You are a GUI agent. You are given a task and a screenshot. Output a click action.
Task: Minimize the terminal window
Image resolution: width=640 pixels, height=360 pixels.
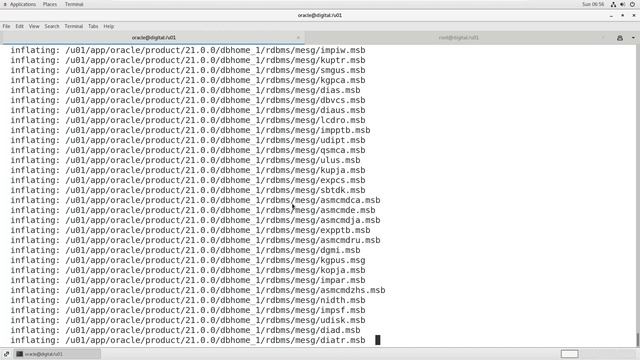[x=611, y=16]
